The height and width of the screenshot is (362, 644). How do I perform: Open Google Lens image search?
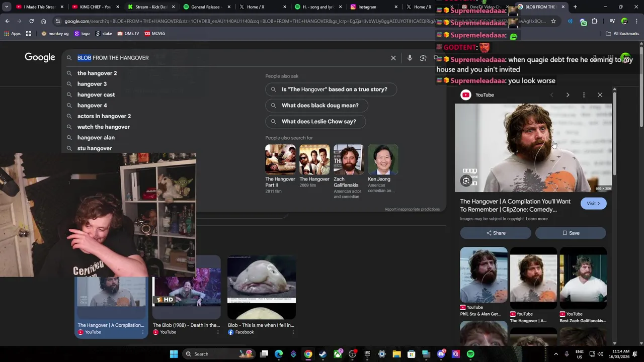pyautogui.click(x=423, y=58)
